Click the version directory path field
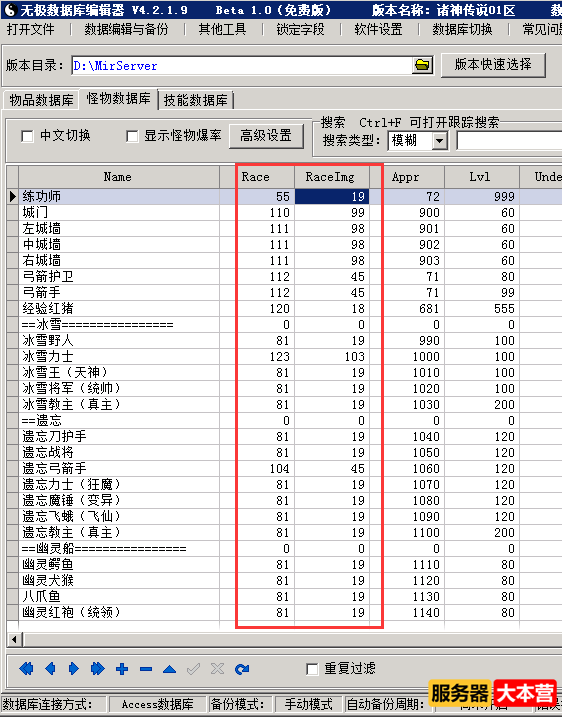Image resolution: width=562 pixels, height=718 pixels. coord(242,65)
